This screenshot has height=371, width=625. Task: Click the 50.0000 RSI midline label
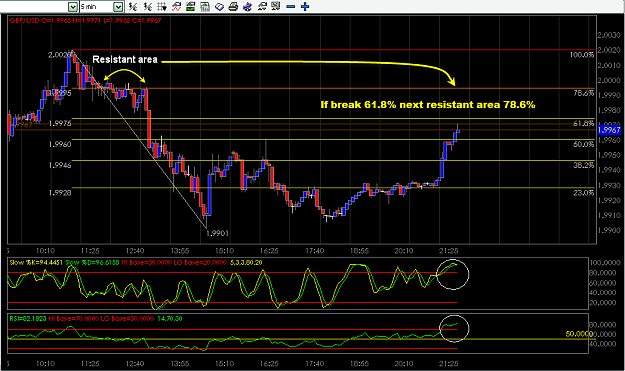coord(579,334)
